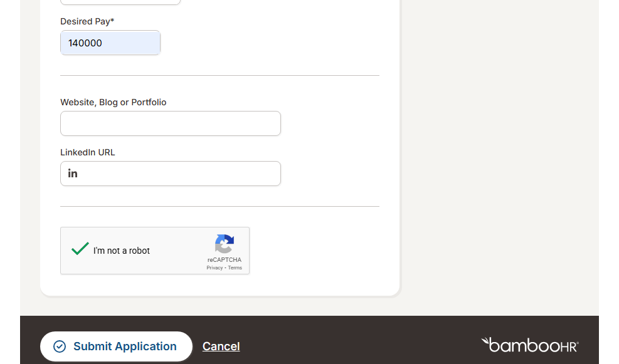Click the BambooHR leaf emblem
619x364 pixels.
click(485, 341)
